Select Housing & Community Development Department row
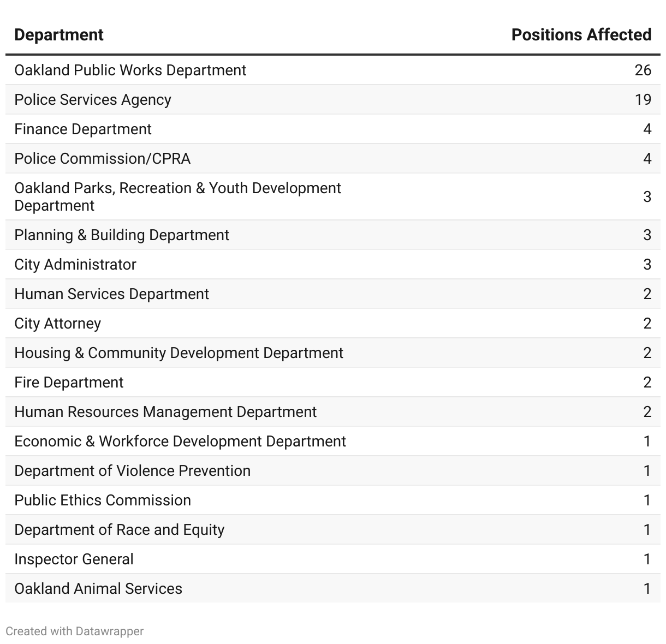 pos(333,353)
